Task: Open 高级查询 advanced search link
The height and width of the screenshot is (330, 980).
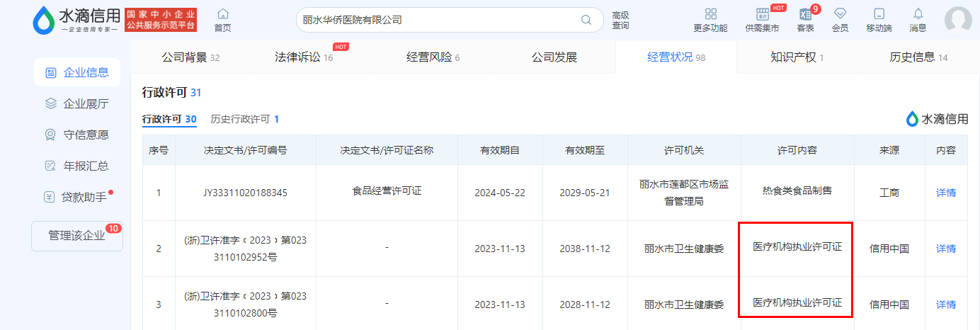Action: tap(620, 21)
